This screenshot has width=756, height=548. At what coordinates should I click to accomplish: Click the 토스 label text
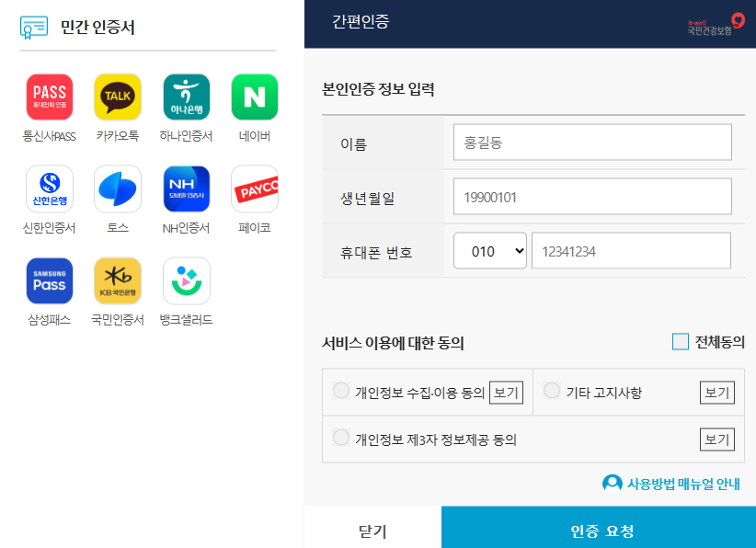point(118,228)
